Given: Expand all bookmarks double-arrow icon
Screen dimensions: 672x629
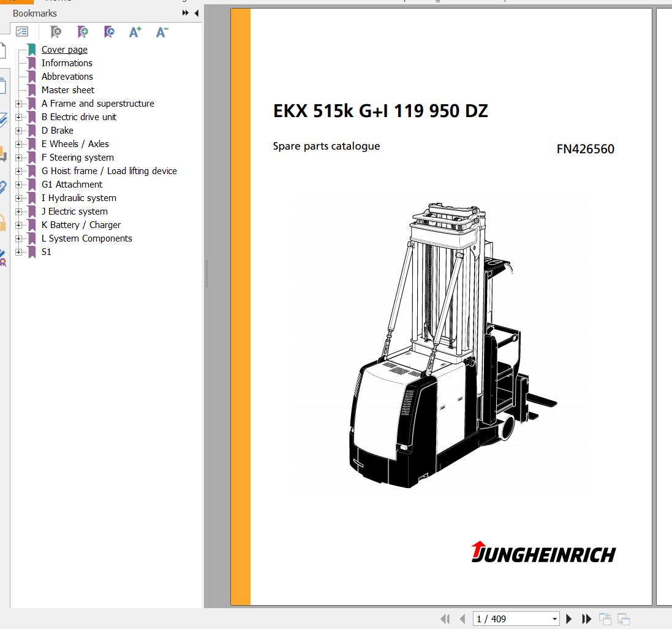Looking at the screenshot, I should tap(185, 13).
